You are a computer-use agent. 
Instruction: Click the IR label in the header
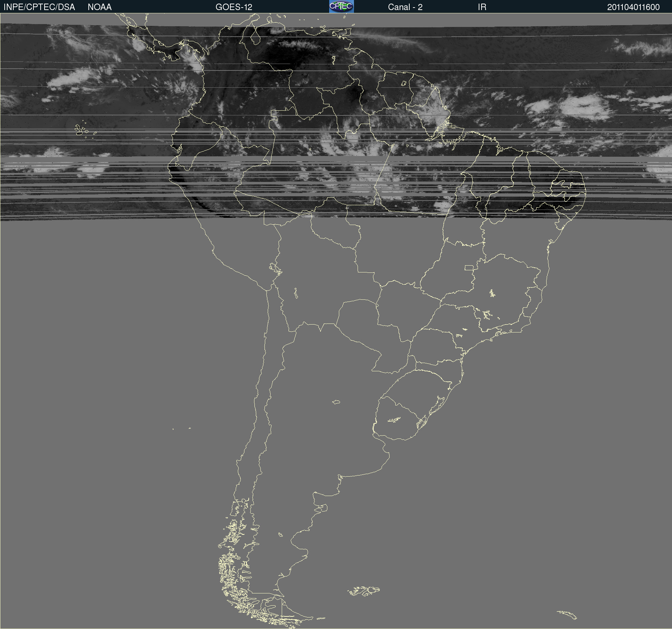click(482, 7)
